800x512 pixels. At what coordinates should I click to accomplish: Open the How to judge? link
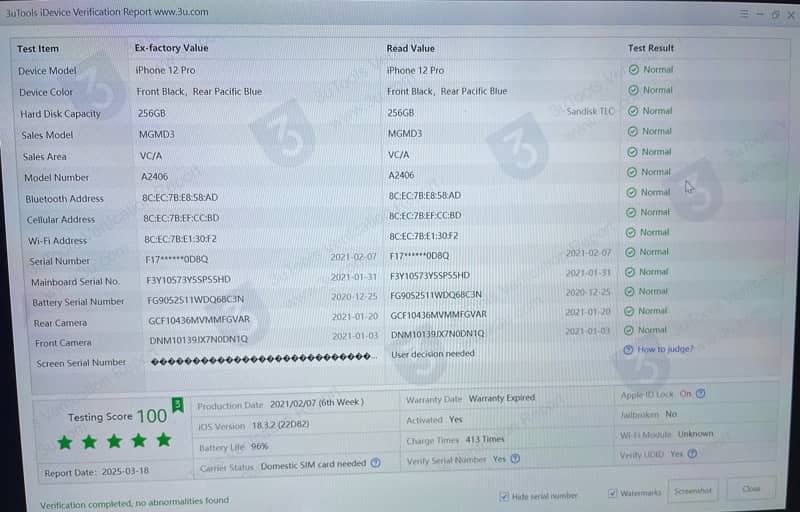665,349
